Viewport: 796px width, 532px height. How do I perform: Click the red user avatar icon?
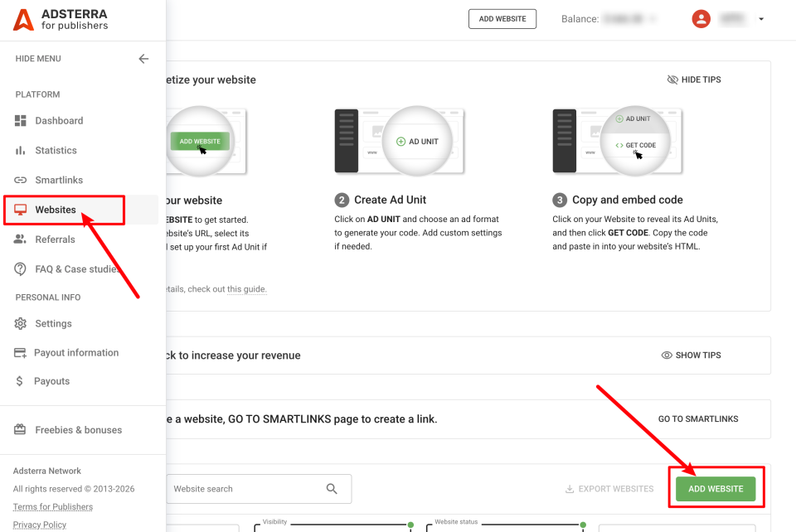pyautogui.click(x=701, y=19)
